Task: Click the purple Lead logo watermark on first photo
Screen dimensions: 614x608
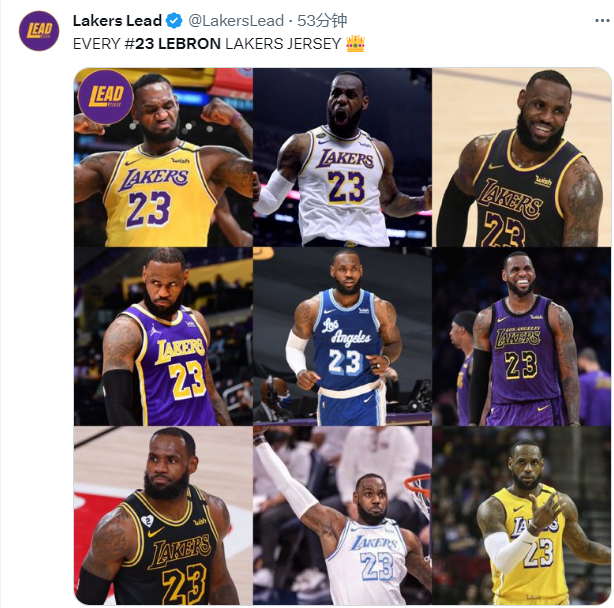Action: pyautogui.click(x=105, y=97)
